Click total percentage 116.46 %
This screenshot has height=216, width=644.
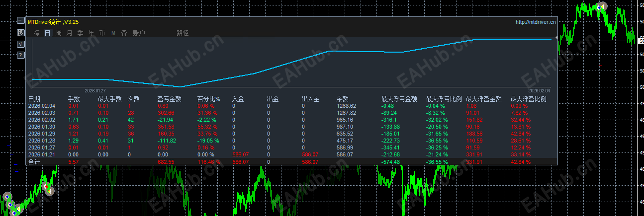tap(208, 162)
